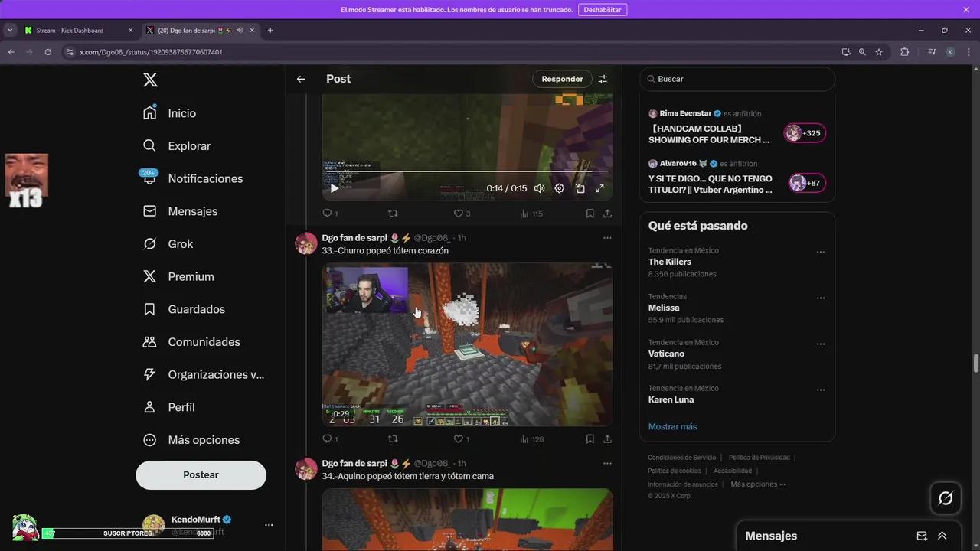Open Premium X icon
The width and height of the screenshot is (980, 551).
pyautogui.click(x=150, y=276)
